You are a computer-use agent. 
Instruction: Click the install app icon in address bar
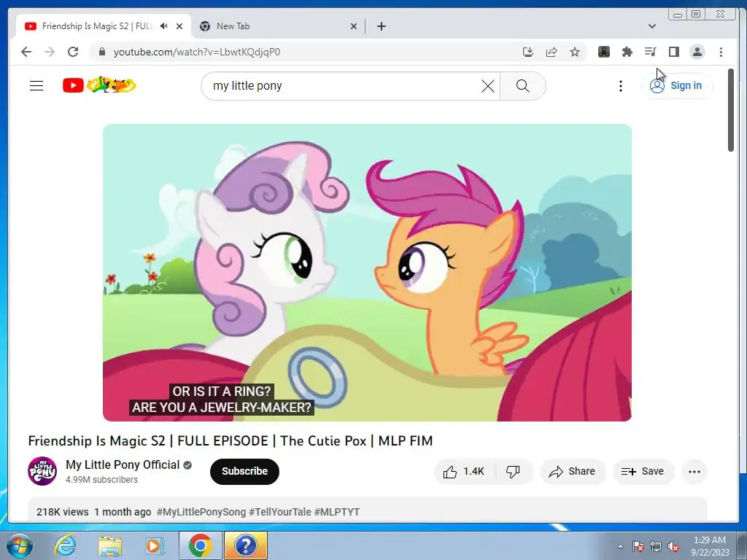[x=528, y=52]
